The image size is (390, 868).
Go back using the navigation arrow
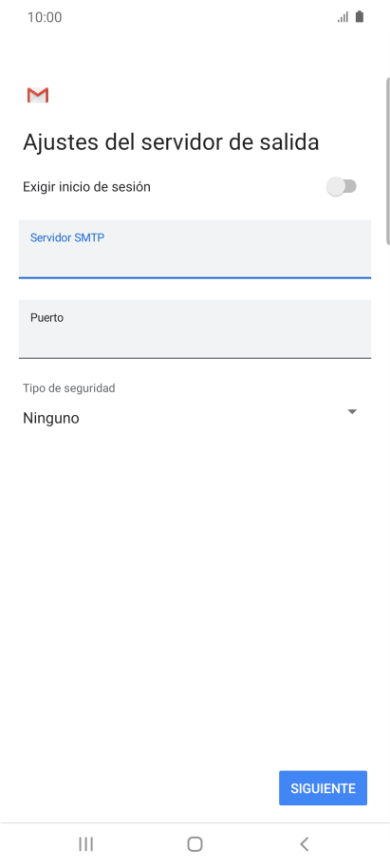point(304,843)
